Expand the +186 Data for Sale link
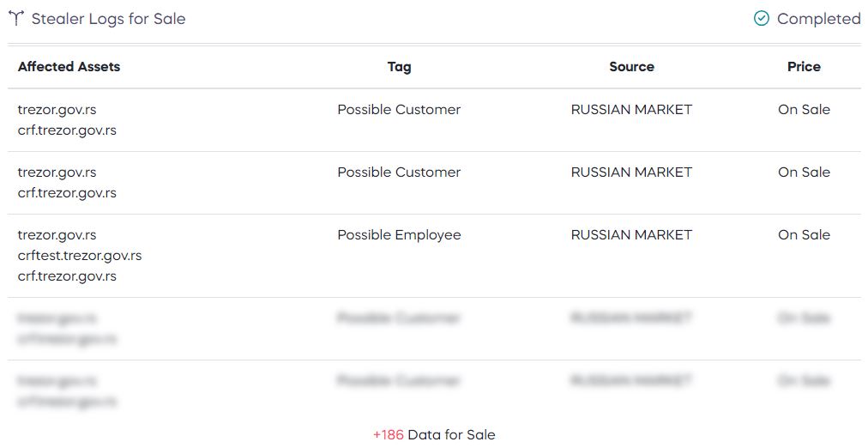 434,435
